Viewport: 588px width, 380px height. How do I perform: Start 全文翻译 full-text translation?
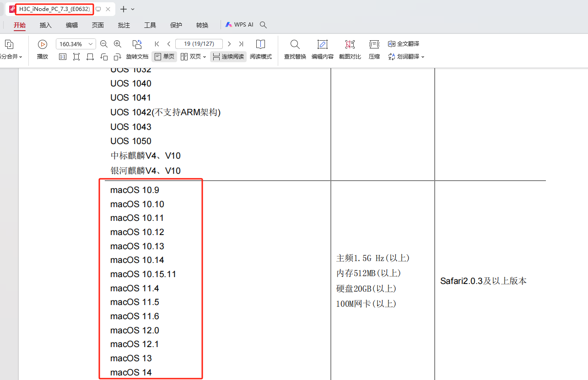click(x=404, y=44)
